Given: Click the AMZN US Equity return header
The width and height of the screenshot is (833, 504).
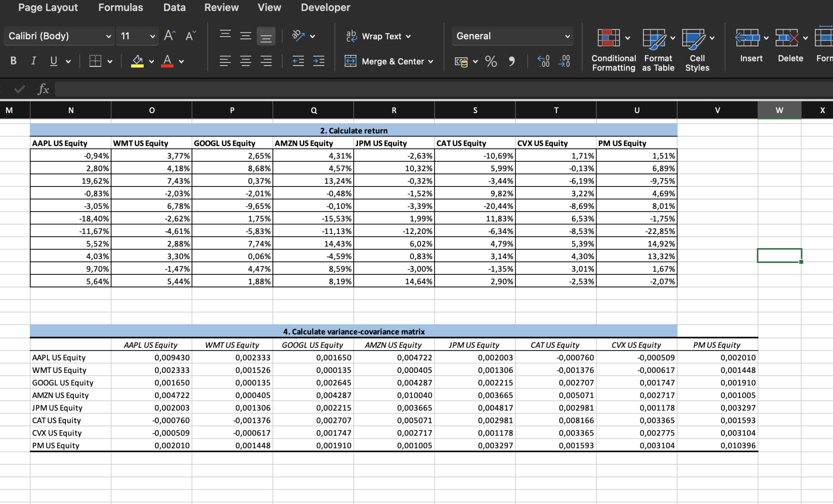Looking at the screenshot, I should pyautogui.click(x=313, y=143).
